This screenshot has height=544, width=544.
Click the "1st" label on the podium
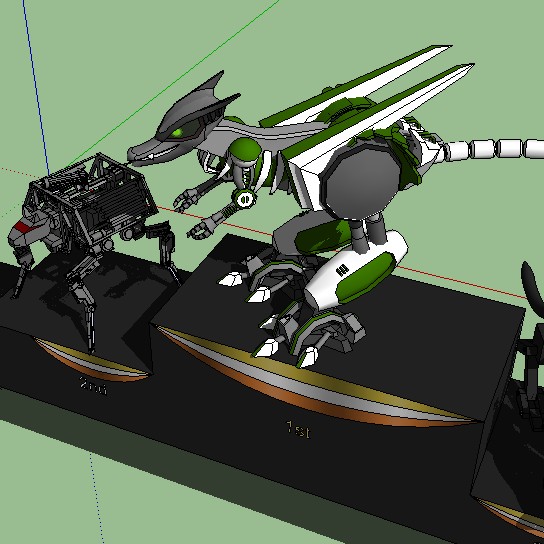tap(298, 430)
